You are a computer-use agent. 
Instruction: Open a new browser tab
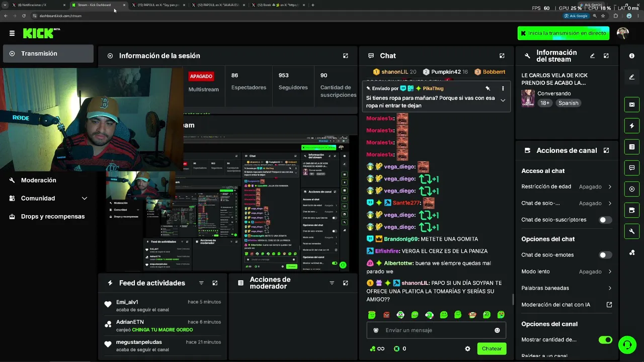pyautogui.click(x=313, y=5)
